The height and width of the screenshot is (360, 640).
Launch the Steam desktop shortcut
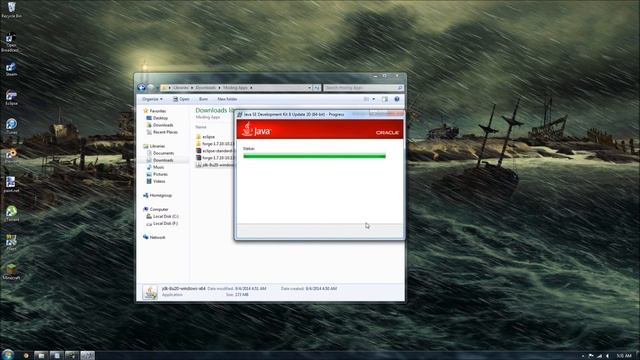click(11, 69)
